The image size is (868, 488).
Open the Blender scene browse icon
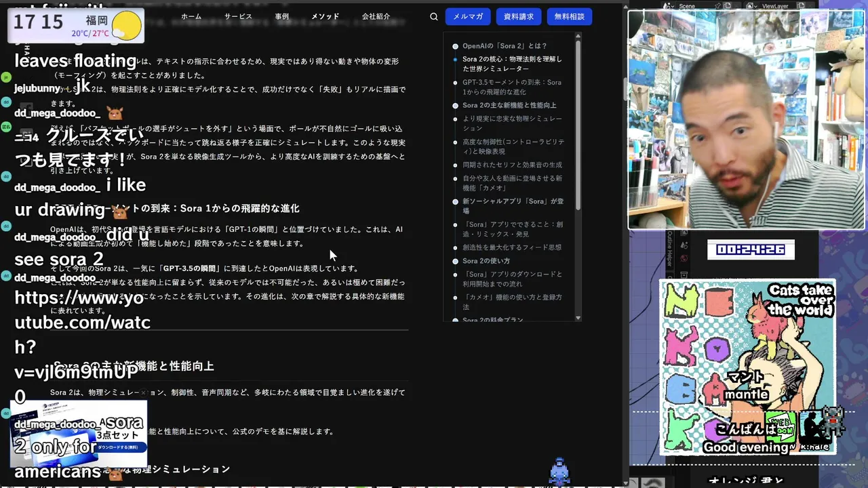pyautogui.click(x=669, y=6)
